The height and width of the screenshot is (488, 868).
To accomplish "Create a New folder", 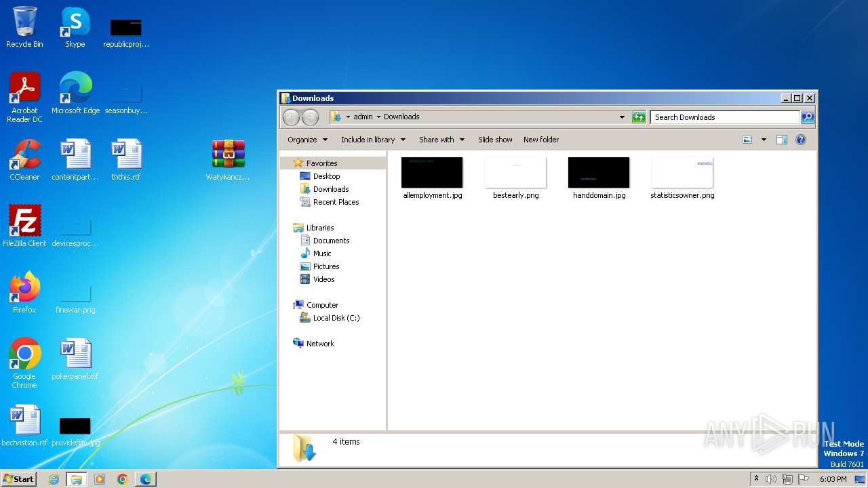I will (x=541, y=140).
